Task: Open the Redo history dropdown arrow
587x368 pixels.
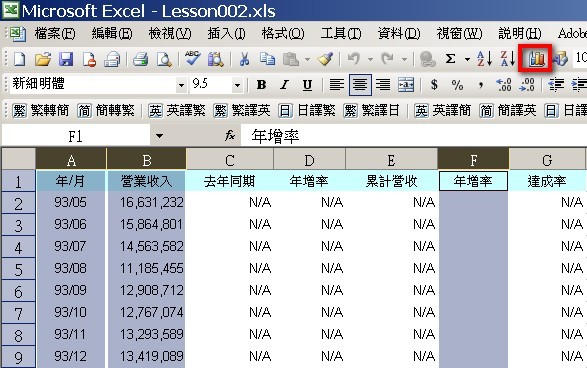Action: (x=404, y=59)
